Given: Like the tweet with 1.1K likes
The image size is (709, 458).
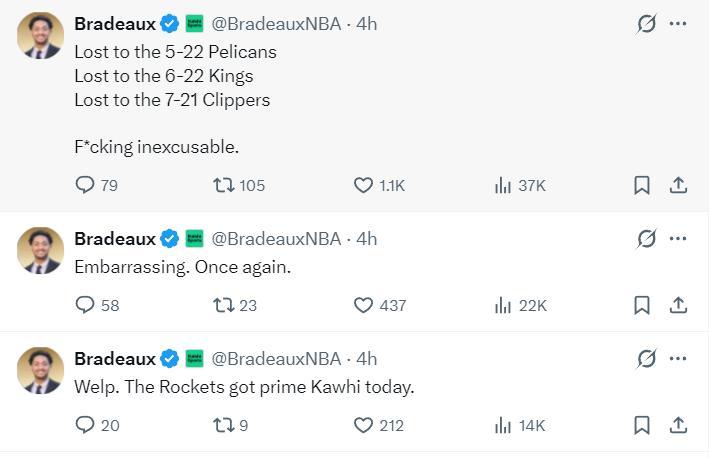Looking at the screenshot, I should click(x=364, y=185).
